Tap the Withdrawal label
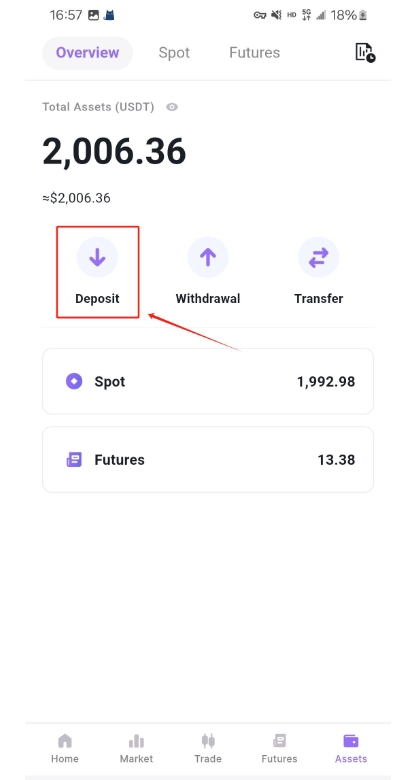The height and width of the screenshot is (780, 420). pos(208,298)
